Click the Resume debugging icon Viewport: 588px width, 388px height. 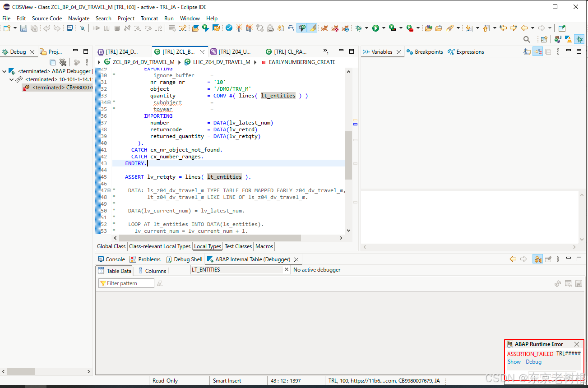coord(96,28)
